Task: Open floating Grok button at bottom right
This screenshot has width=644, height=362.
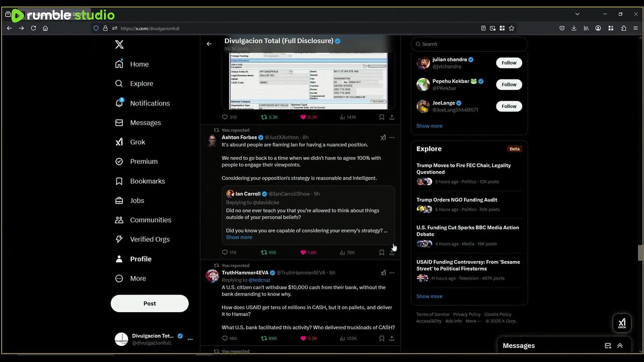Action: point(622,323)
